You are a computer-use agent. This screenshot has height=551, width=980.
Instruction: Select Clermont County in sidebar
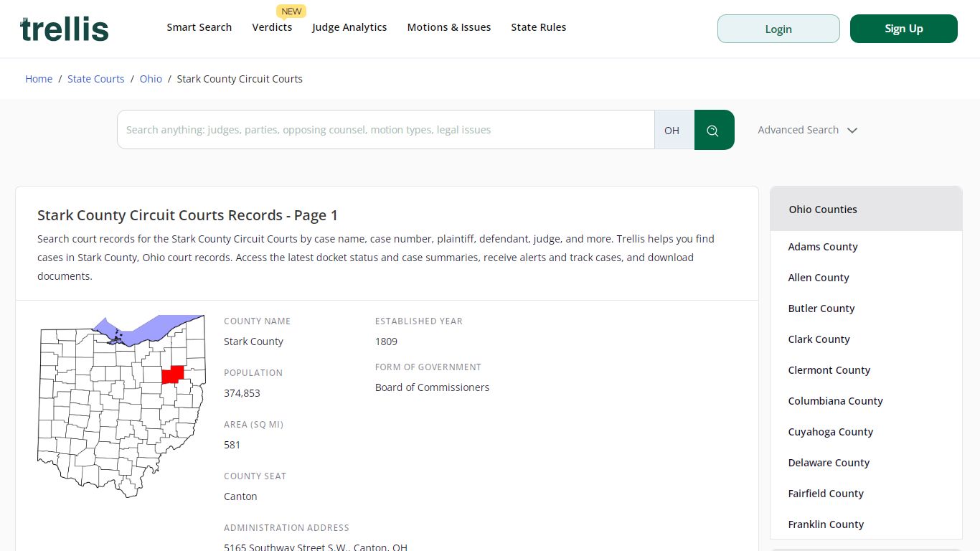click(829, 370)
